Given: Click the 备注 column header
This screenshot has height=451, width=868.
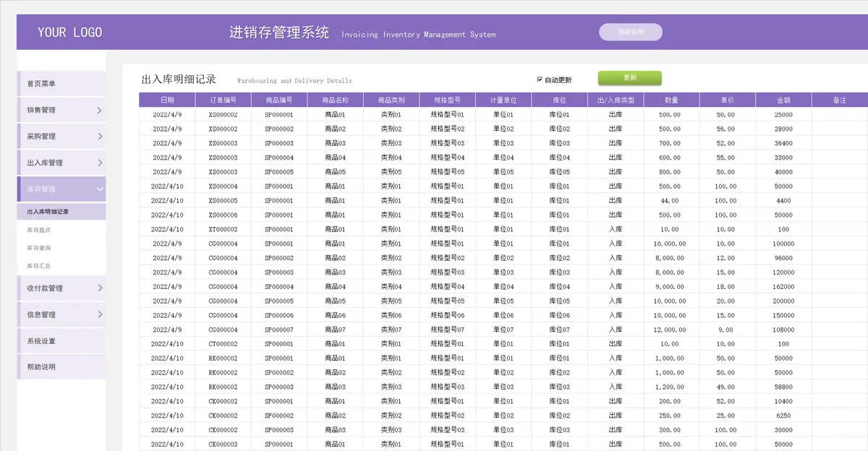Looking at the screenshot, I should click(x=840, y=100).
